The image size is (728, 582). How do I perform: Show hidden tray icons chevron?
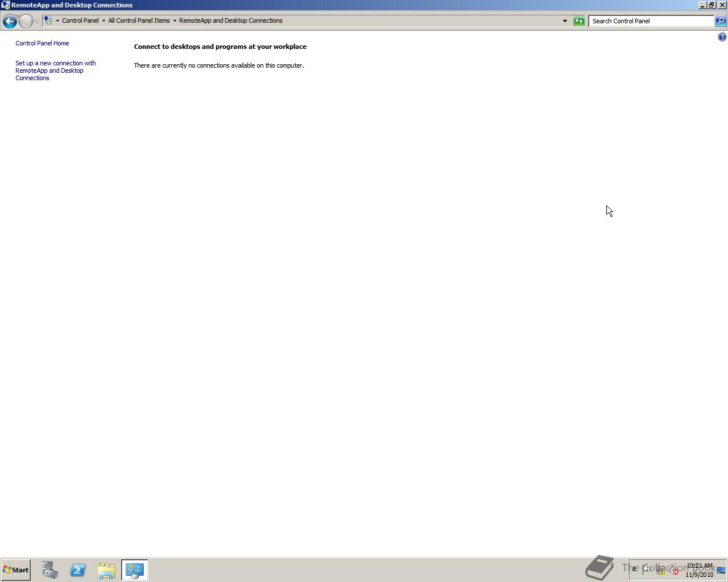(x=635, y=569)
